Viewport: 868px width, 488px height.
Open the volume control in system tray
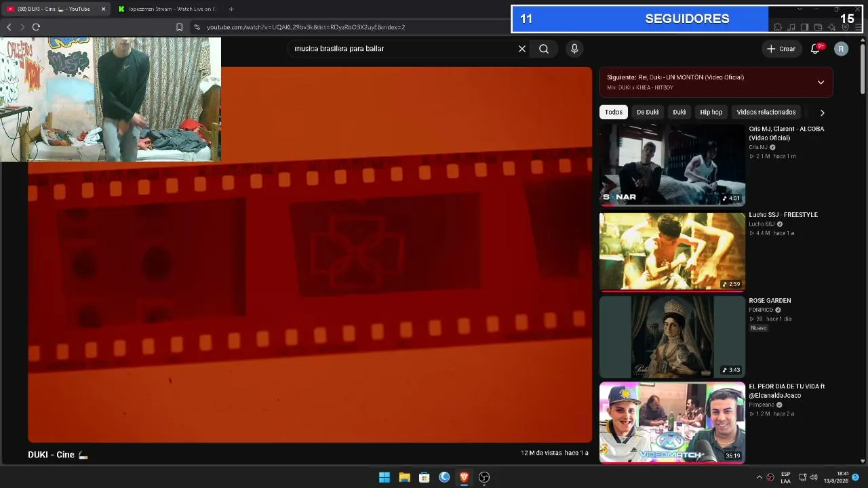tap(814, 477)
